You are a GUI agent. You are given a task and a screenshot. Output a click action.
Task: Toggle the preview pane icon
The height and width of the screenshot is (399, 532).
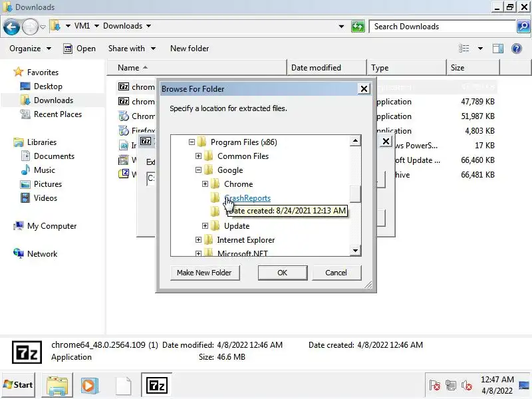click(497, 49)
